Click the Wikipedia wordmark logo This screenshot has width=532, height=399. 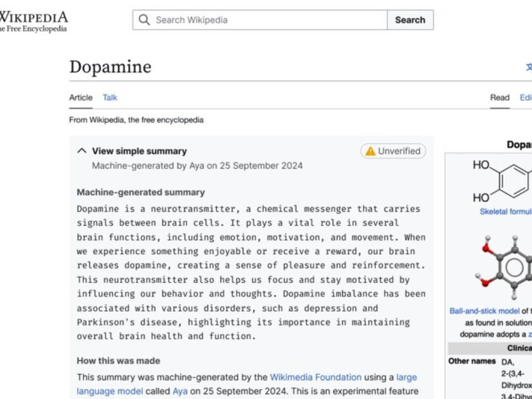[34, 17]
